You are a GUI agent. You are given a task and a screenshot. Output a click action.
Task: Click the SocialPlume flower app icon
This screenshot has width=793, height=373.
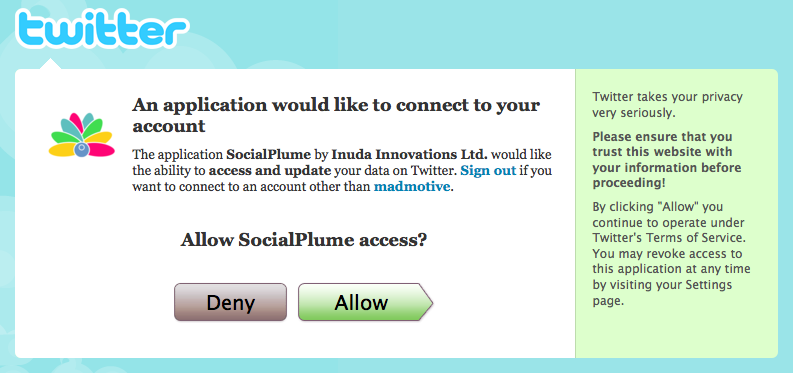[81, 134]
